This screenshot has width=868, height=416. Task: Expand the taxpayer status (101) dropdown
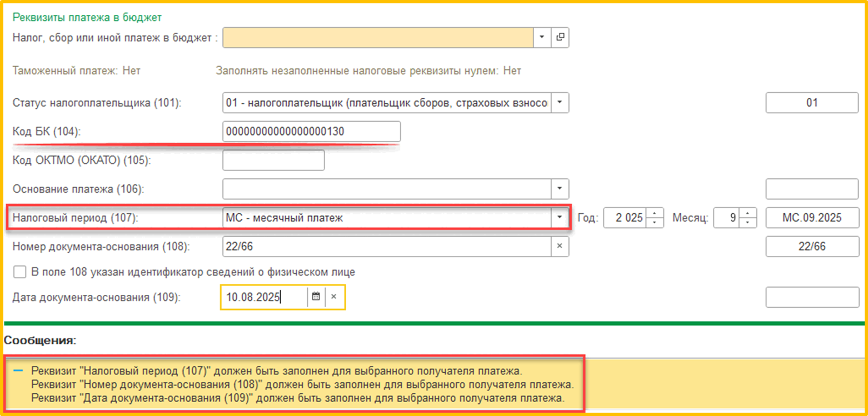[560, 103]
